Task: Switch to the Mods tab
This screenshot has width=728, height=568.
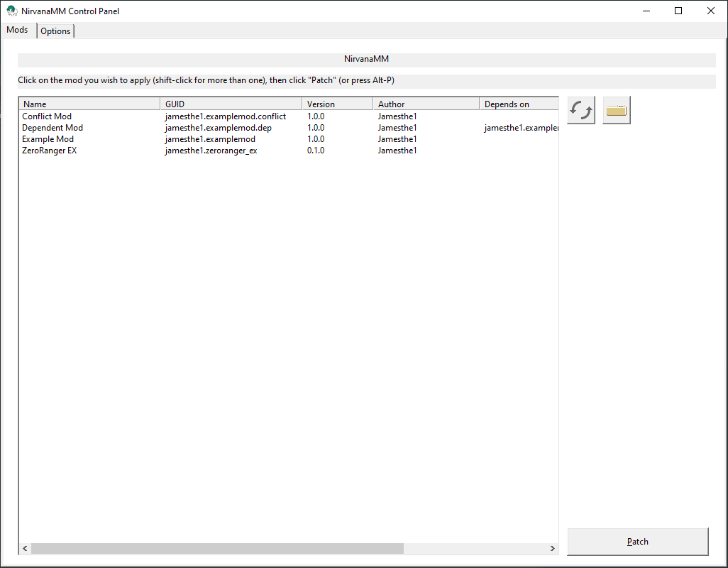Action: coord(16,29)
